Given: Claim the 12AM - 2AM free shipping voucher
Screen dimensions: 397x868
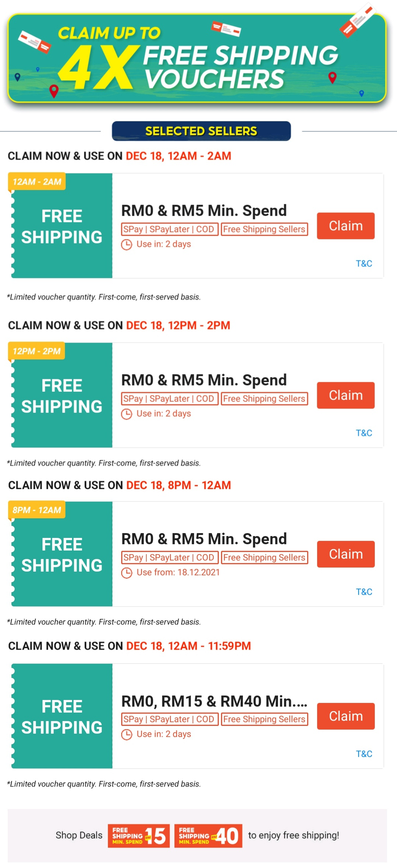Looking at the screenshot, I should point(346,226).
